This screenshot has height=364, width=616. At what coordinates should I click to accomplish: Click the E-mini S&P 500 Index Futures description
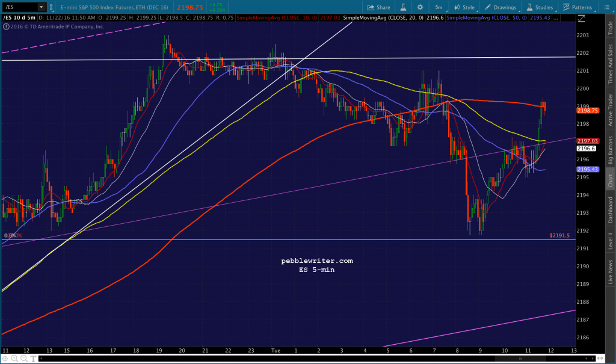pos(114,7)
